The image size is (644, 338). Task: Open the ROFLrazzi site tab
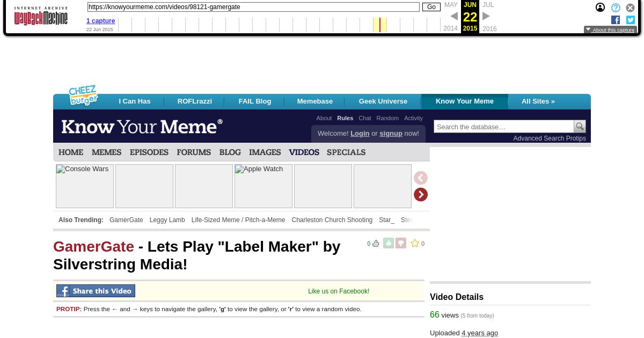click(195, 101)
